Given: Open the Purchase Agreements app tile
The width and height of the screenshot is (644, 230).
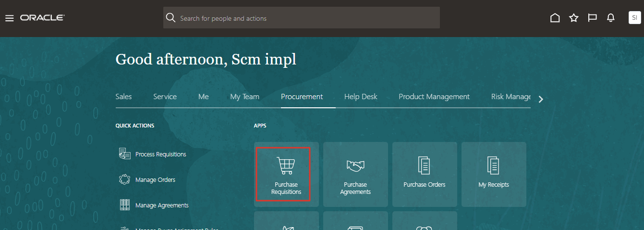Looking at the screenshot, I should 355,174.
